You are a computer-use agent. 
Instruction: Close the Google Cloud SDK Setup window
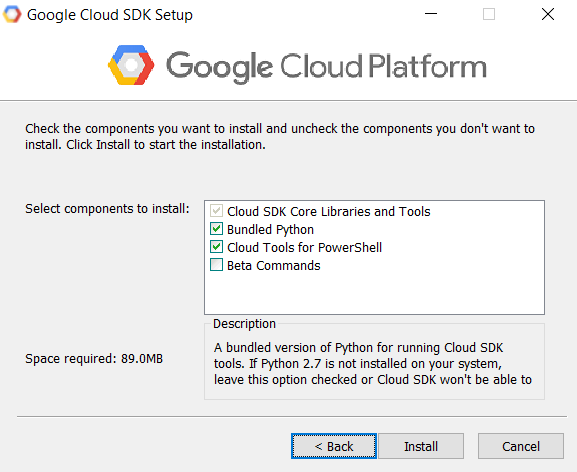(x=548, y=14)
